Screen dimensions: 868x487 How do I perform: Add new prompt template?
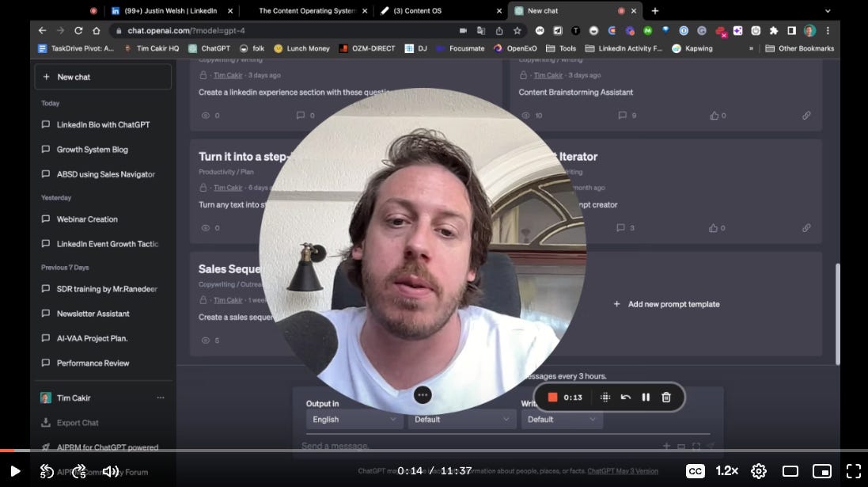666,304
